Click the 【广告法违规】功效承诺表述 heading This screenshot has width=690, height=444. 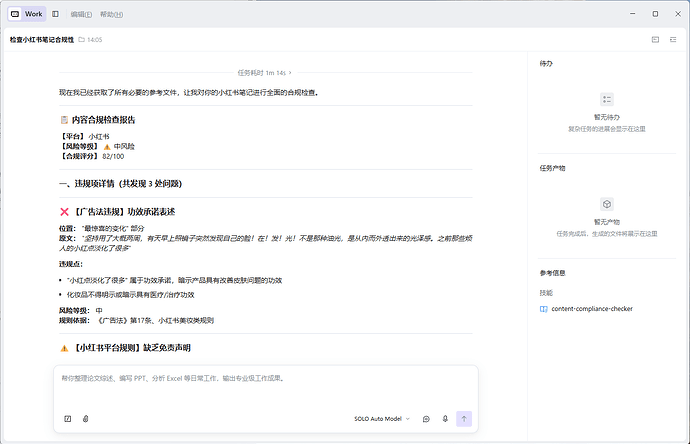click(x=124, y=212)
